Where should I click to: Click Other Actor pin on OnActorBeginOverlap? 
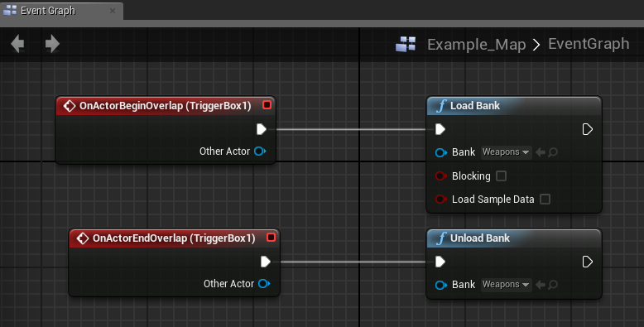click(260, 151)
